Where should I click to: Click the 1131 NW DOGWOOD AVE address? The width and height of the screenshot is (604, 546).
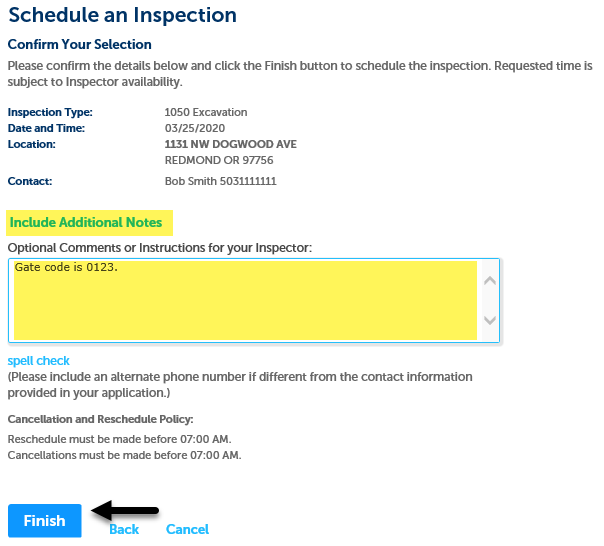pos(230,144)
